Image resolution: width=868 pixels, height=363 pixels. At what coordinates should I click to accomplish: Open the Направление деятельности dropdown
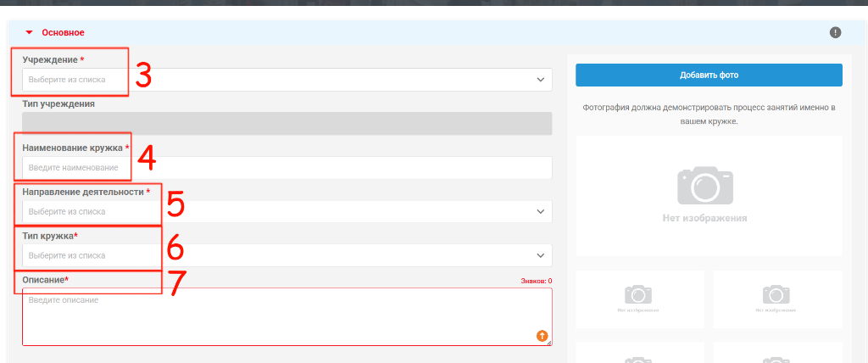point(287,212)
